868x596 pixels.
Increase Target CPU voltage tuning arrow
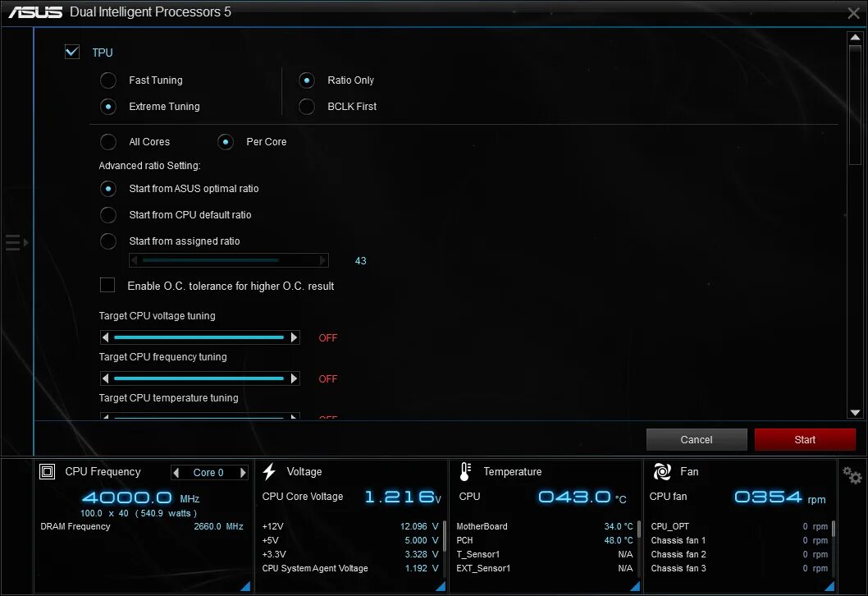pos(294,337)
